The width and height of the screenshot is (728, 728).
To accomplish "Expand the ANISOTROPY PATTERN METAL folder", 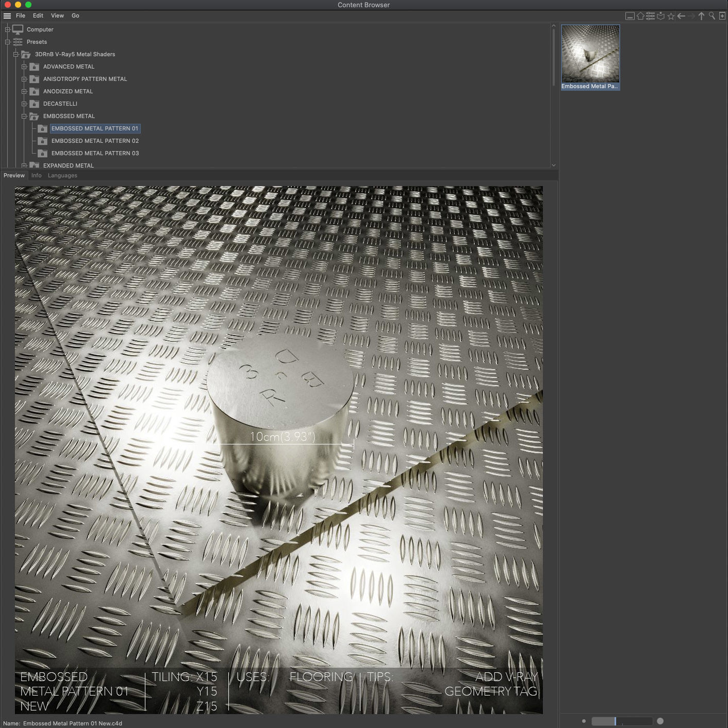I will click(24, 79).
